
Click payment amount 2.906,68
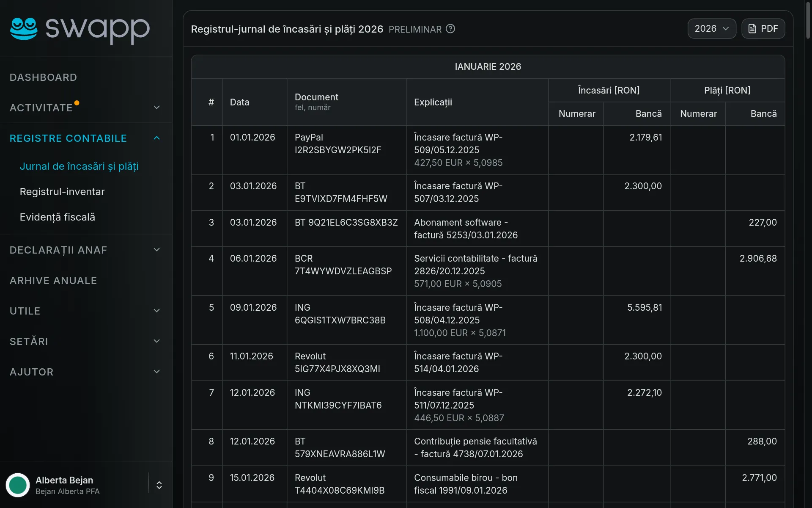pos(758,258)
